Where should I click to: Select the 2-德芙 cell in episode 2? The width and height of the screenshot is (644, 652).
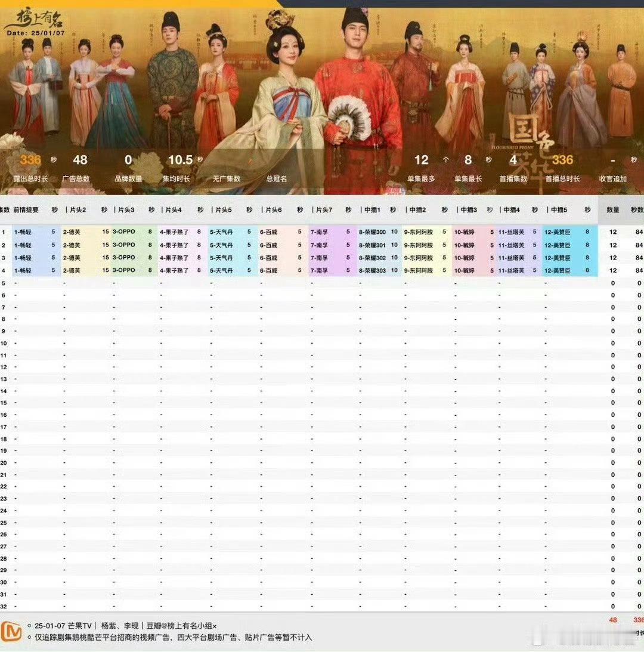(x=72, y=245)
